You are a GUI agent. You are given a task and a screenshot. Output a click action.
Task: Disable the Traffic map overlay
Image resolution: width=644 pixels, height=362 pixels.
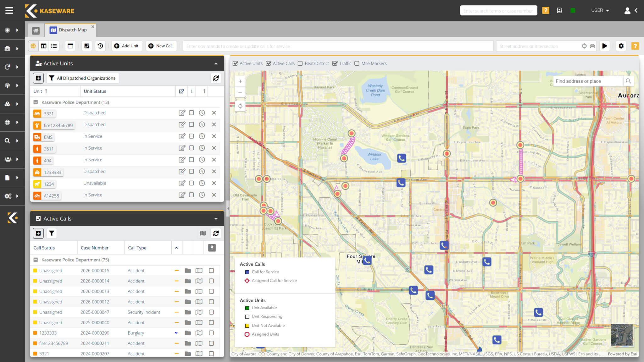[x=335, y=63]
